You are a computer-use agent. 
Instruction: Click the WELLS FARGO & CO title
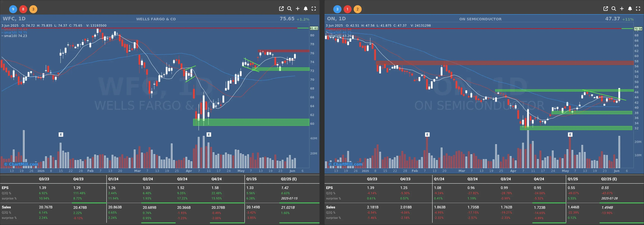(156, 19)
